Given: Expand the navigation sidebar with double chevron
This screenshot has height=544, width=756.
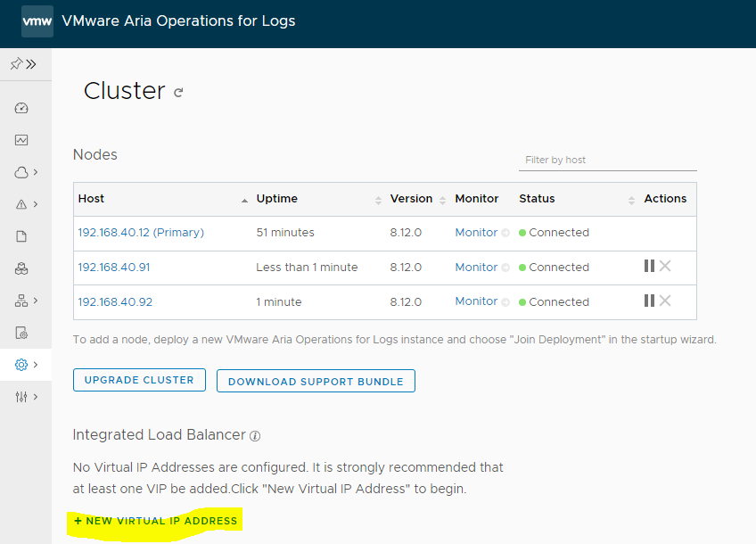Looking at the screenshot, I should (31, 64).
